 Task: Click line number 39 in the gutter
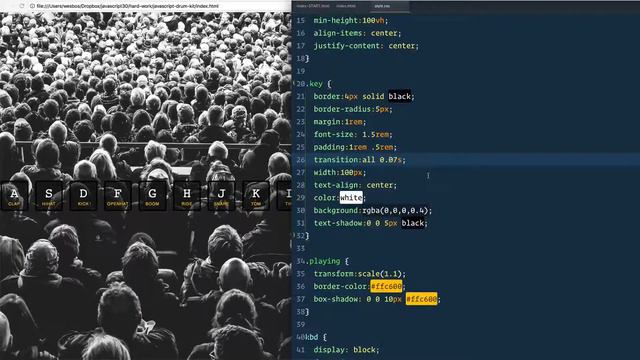point(301,324)
